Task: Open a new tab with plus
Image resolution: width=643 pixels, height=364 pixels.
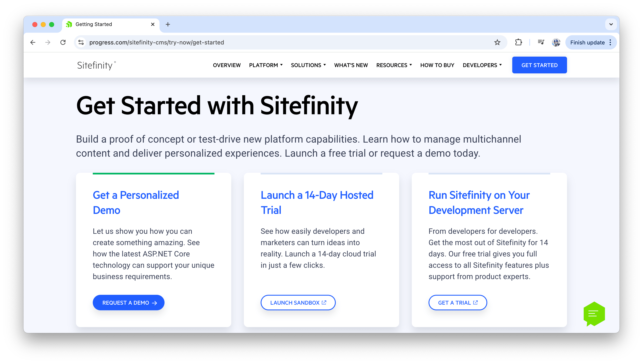Action: pyautogui.click(x=168, y=24)
